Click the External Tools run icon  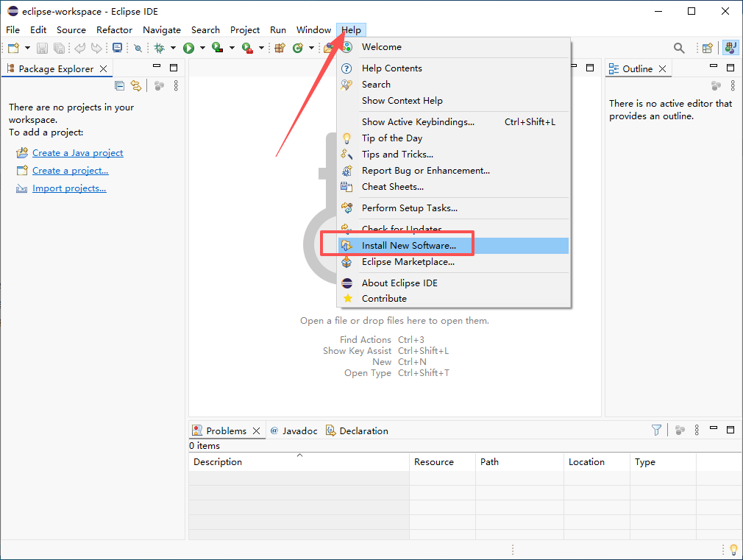click(x=247, y=48)
